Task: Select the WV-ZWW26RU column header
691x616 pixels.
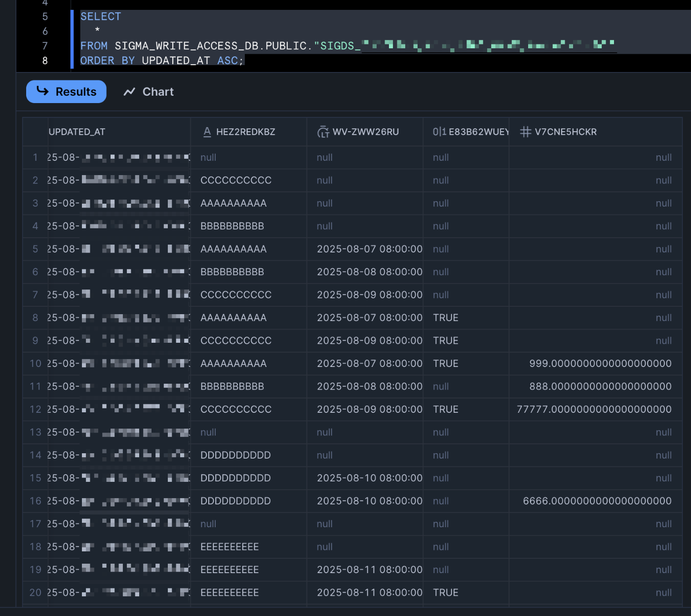Action: pos(365,132)
